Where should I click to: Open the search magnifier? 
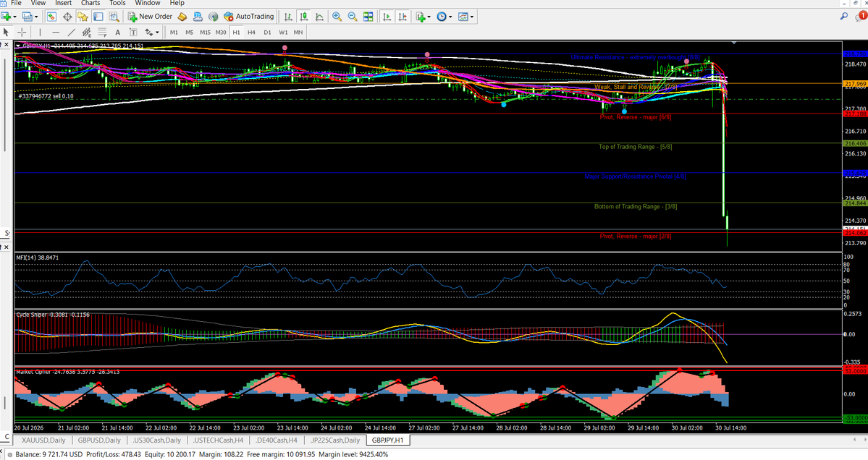click(843, 17)
